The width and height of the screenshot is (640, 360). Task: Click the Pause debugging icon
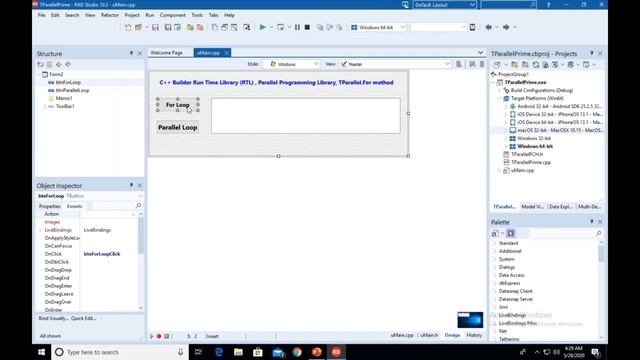[297, 27]
